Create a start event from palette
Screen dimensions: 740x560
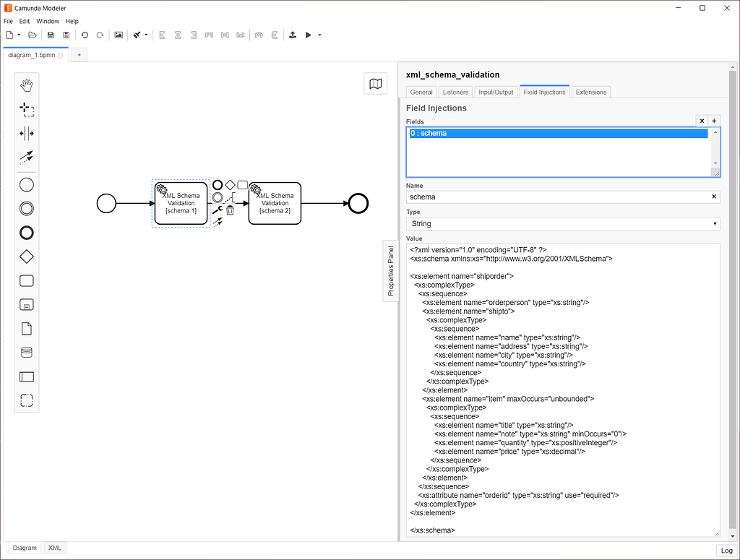(x=27, y=185)
